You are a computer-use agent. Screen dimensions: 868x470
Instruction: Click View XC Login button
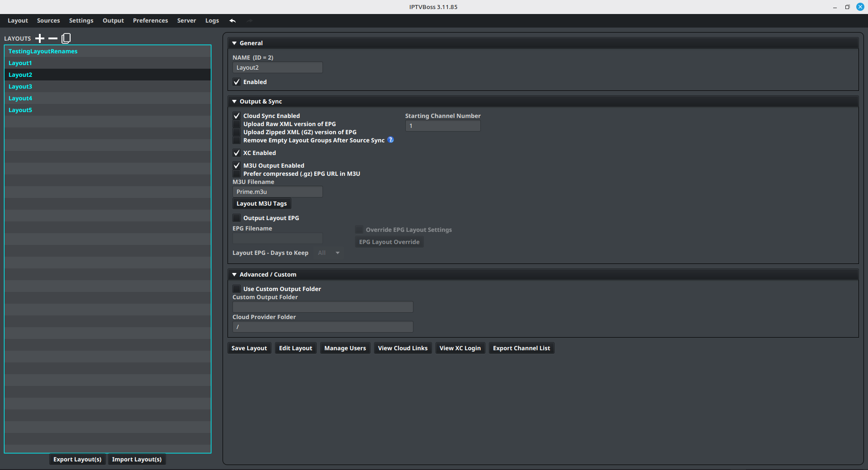[x=460, y=348]
